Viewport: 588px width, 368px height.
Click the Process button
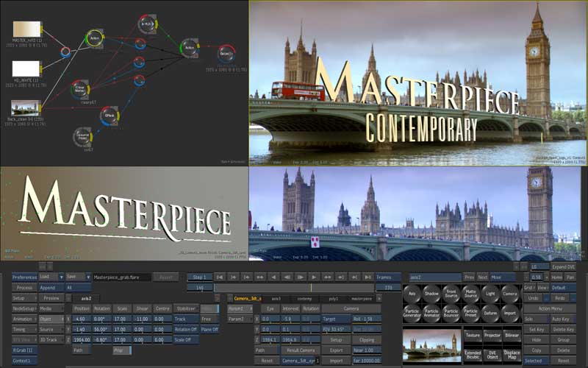tap(24, 287)
